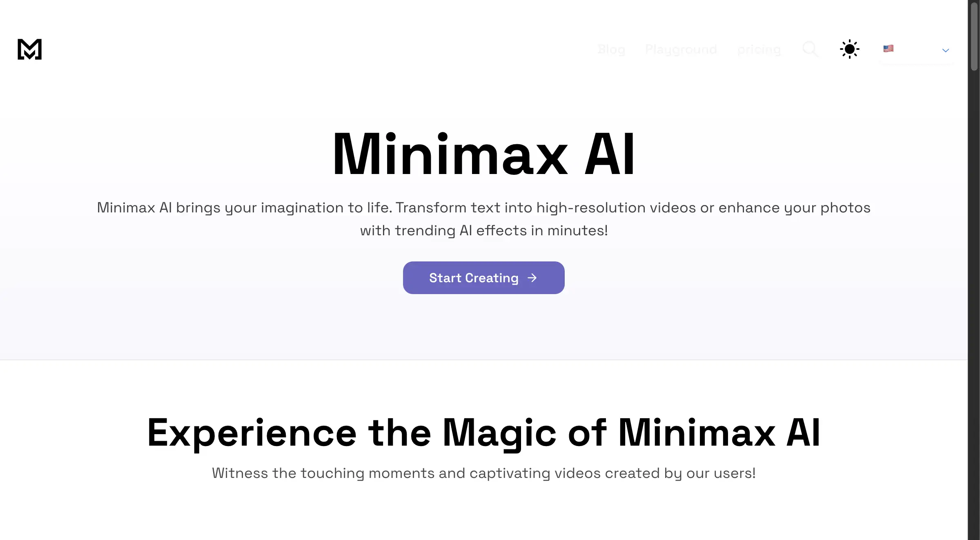980x540 pixels.
Task: Click the Playground nav icon area
Action: 681,49
